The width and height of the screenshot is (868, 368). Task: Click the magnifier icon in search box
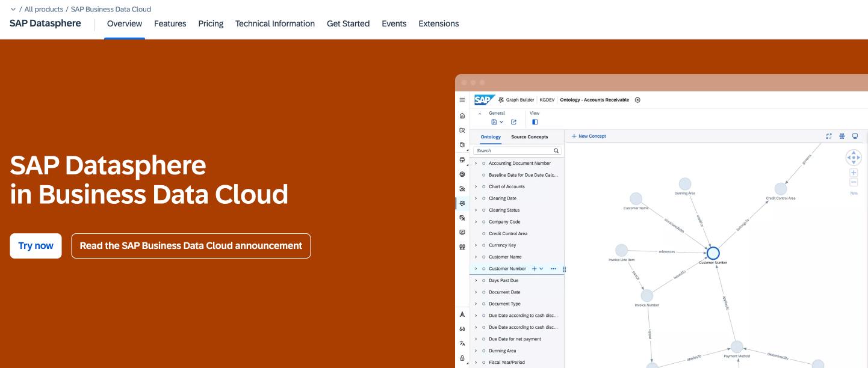pyautogui.click(x=556, y=151)
